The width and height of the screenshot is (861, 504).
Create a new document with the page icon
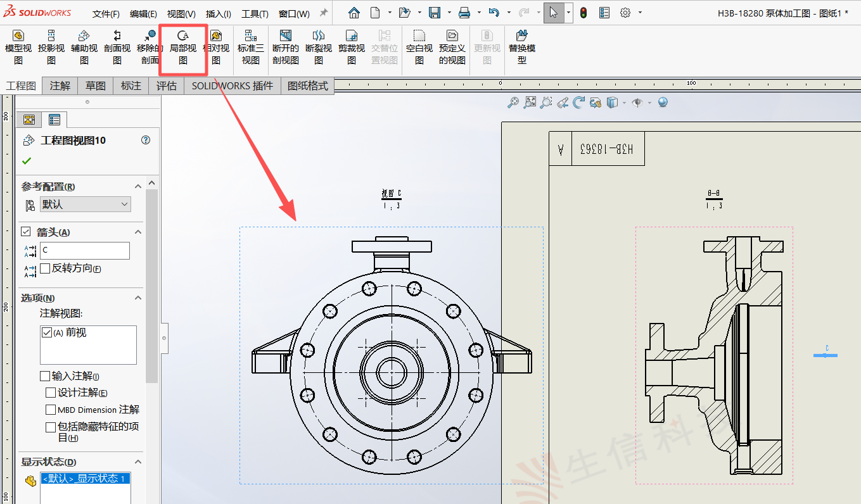376,13
